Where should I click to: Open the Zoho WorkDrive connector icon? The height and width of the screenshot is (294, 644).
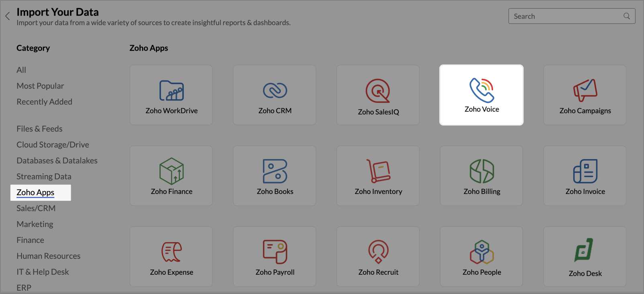[x=171, y=90]
